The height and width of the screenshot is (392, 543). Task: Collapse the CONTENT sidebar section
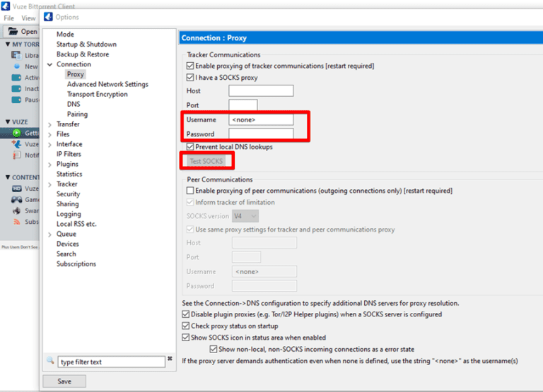point(8,177)
